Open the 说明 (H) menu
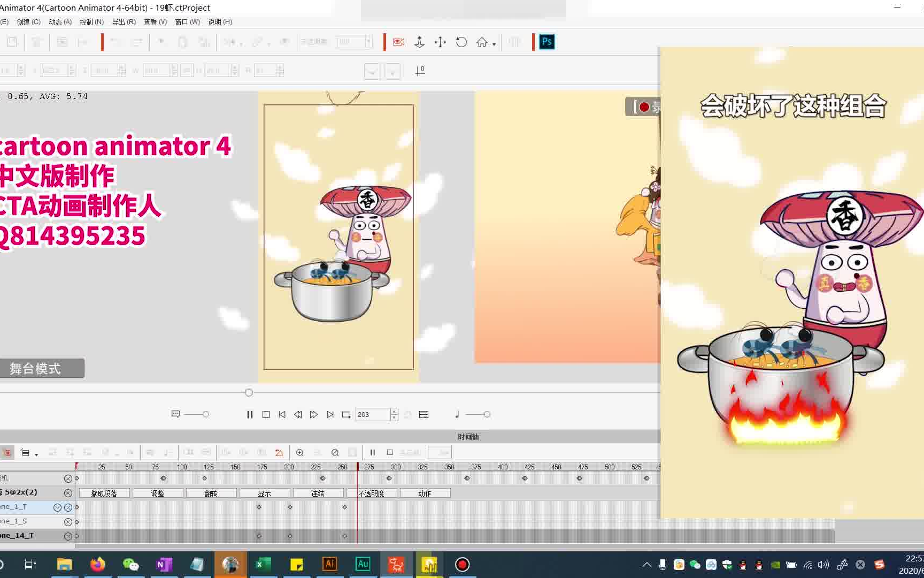924x578 pixels. coord(220,22)
